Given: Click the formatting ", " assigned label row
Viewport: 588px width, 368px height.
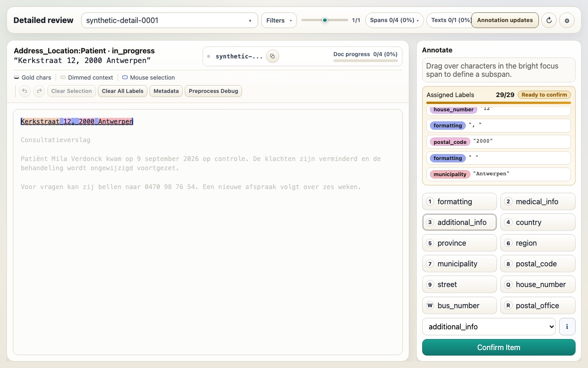Looking at the screenshot, I should coord(499,126).
